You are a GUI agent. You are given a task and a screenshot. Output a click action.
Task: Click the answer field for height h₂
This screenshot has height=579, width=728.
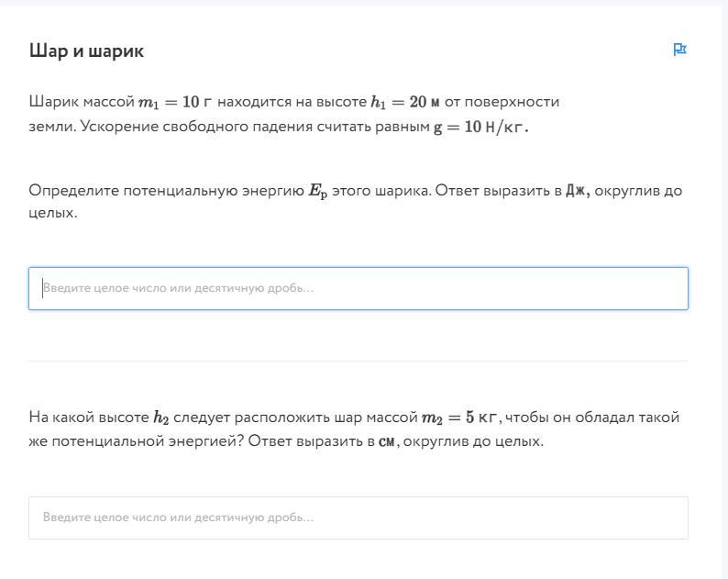point(358,518)
